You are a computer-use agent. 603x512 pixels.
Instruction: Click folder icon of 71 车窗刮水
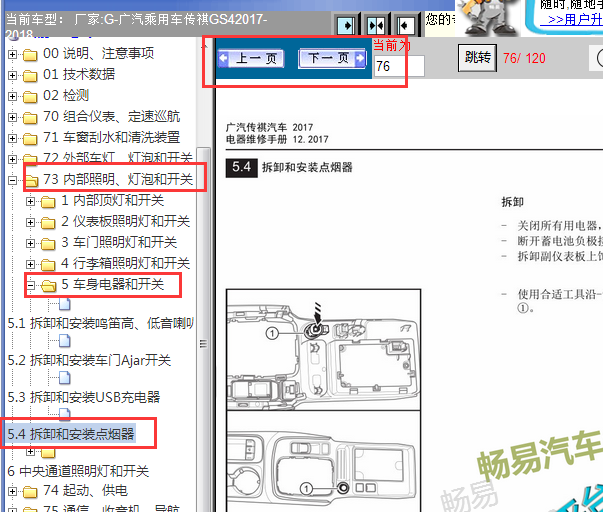pos(30,139)
